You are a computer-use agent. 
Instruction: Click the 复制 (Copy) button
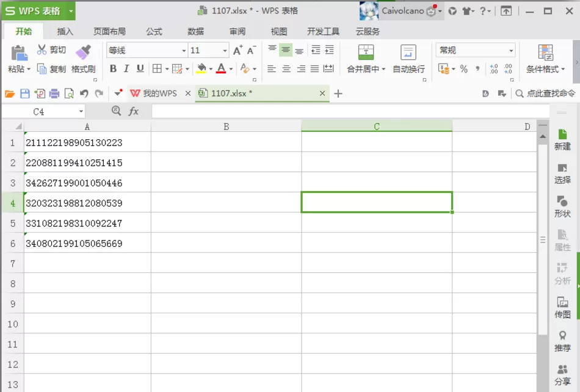[x=51, y=69]
